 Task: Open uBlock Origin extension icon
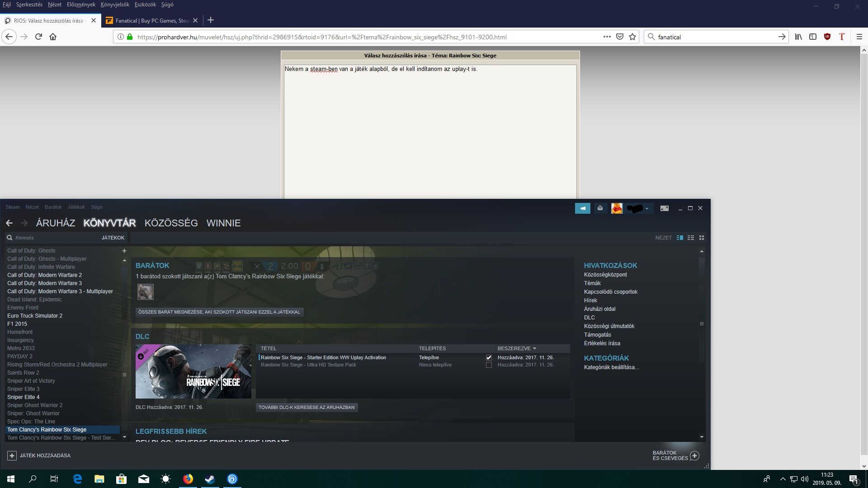[827, 37]
